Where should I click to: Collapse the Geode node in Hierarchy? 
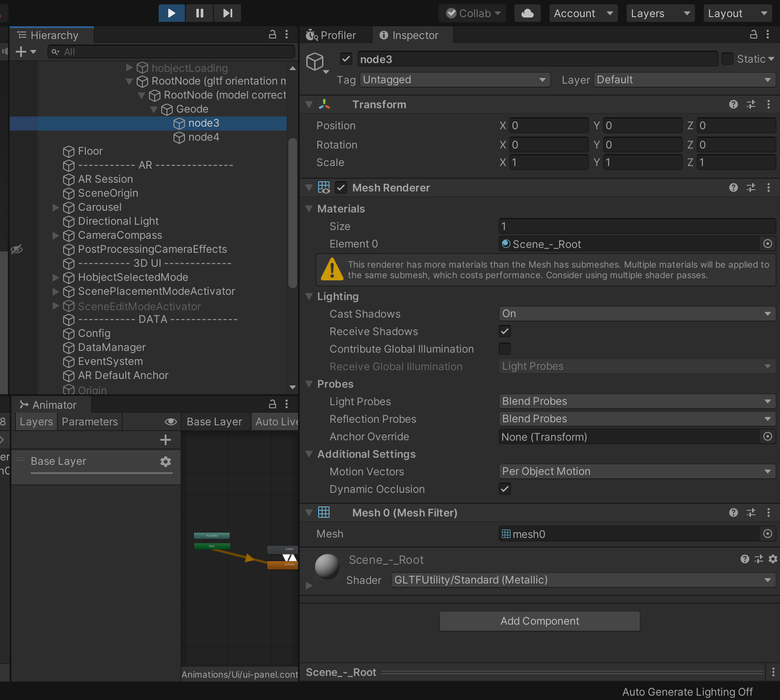[154, 109]
